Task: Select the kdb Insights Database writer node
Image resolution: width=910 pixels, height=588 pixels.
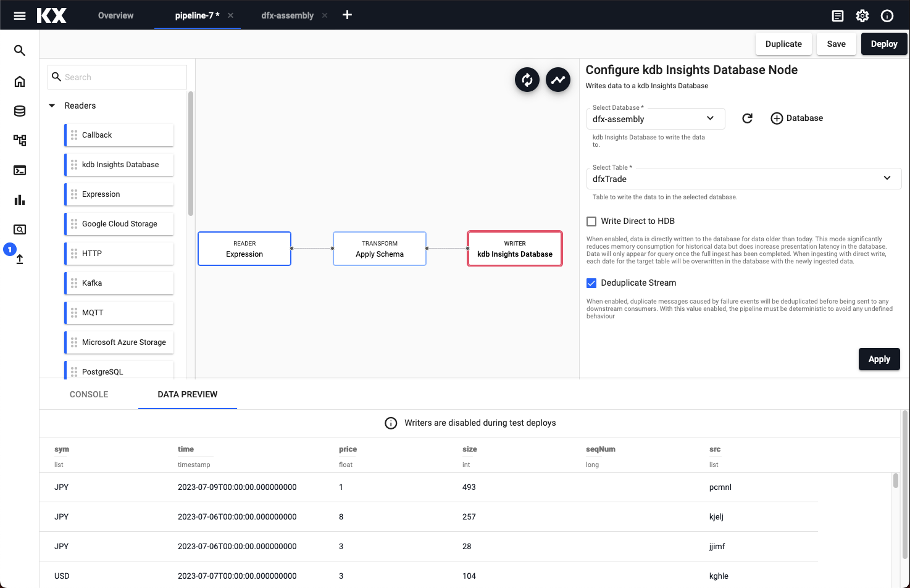Action: (x=515, y=249)
